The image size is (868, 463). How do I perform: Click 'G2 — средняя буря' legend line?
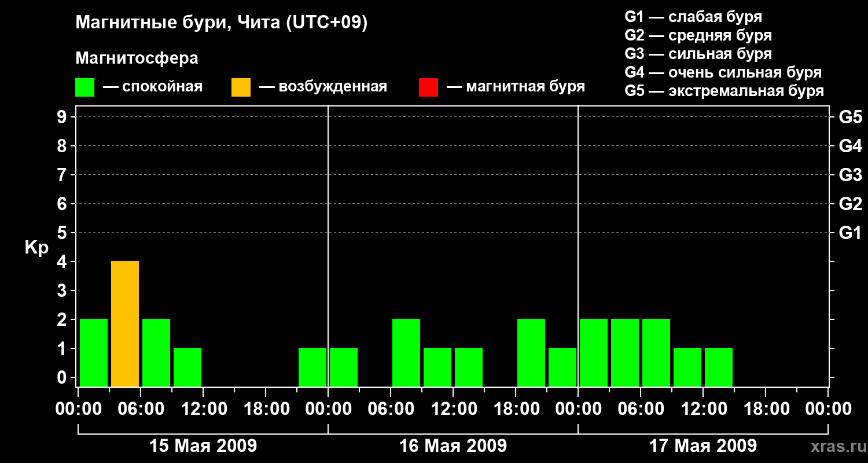coord(698,35)
